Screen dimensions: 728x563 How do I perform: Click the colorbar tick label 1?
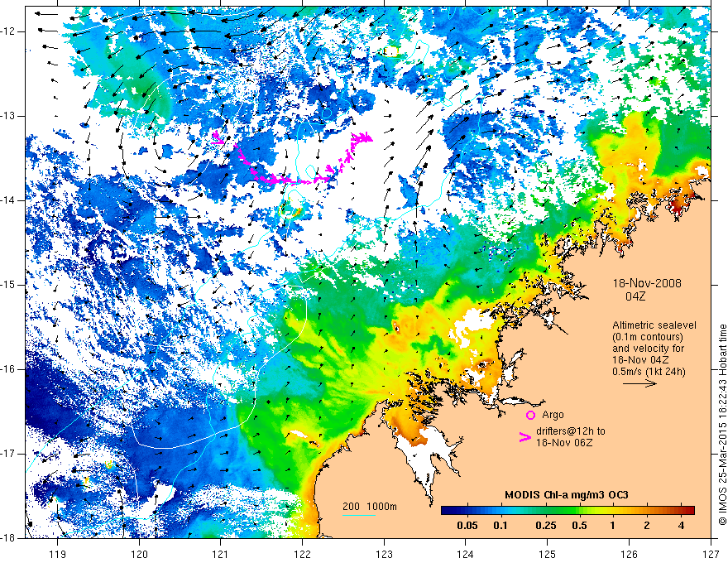pos(613,526)
